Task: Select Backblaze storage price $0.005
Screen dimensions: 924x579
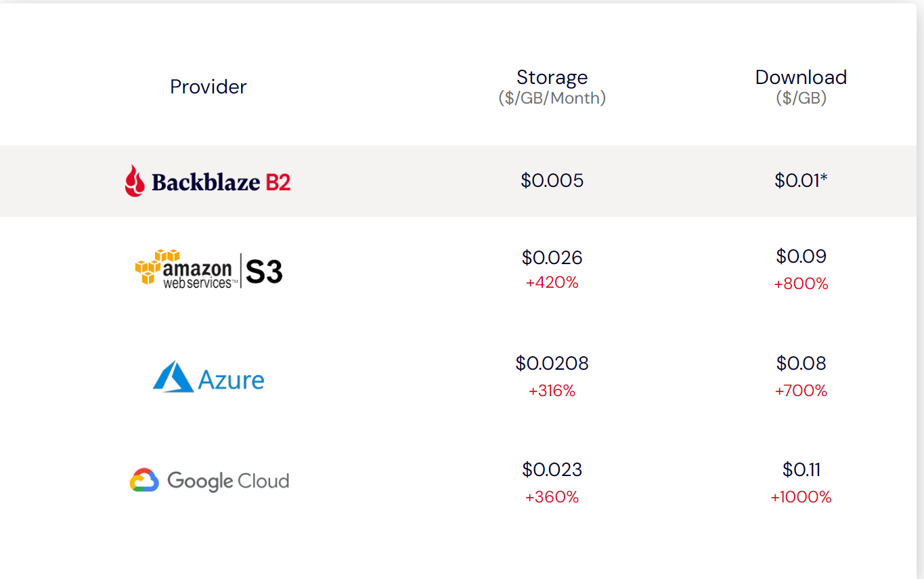Action: [x=552, y=180]
